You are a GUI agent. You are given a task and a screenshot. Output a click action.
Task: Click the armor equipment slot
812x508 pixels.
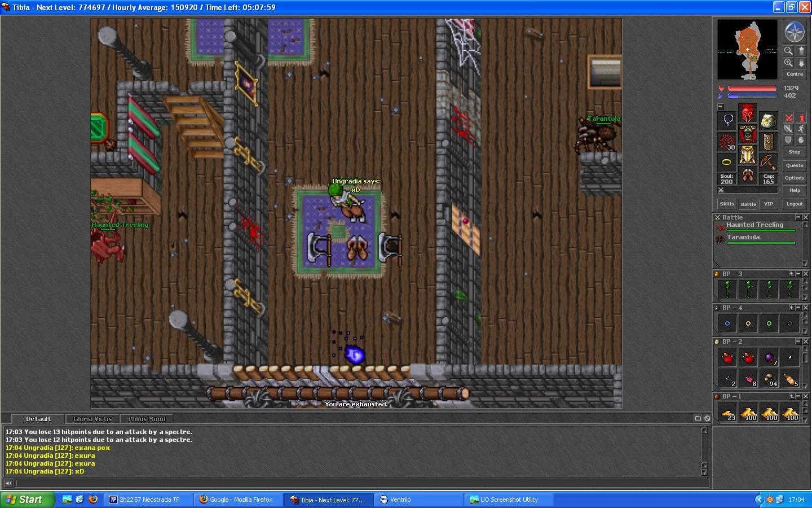click(748, 134)
